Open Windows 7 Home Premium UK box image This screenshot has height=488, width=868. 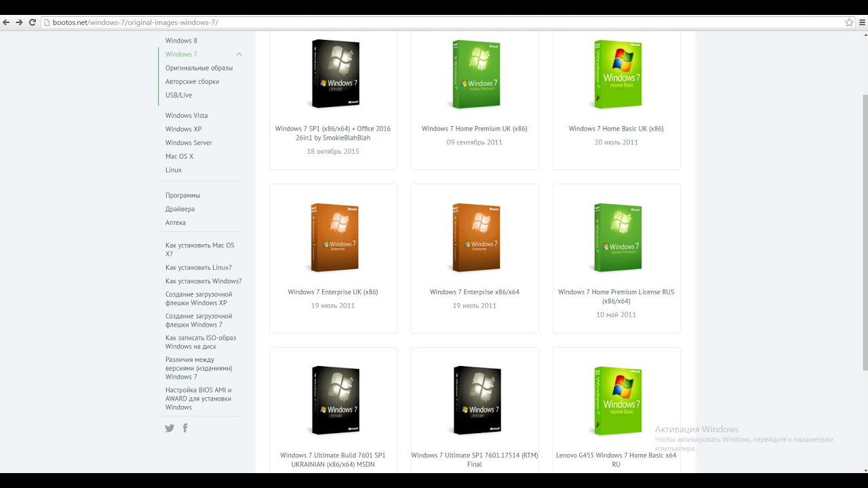[475, 74]
